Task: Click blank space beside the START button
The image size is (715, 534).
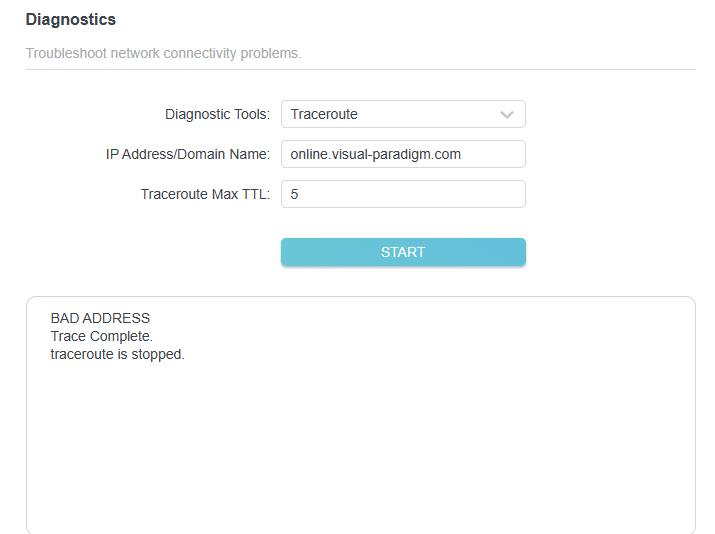Action: [x=610, y=252]
